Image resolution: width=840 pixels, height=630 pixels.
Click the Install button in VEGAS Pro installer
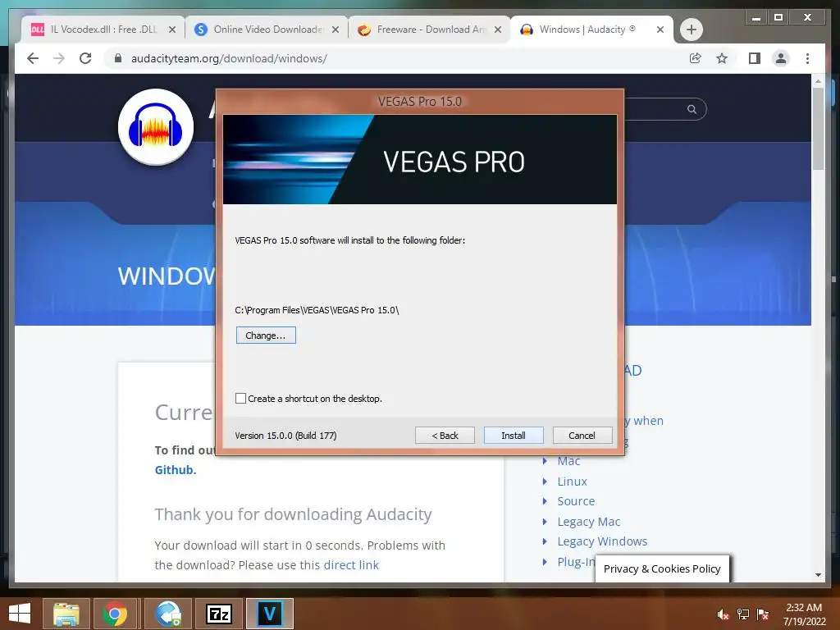[514, 436]
